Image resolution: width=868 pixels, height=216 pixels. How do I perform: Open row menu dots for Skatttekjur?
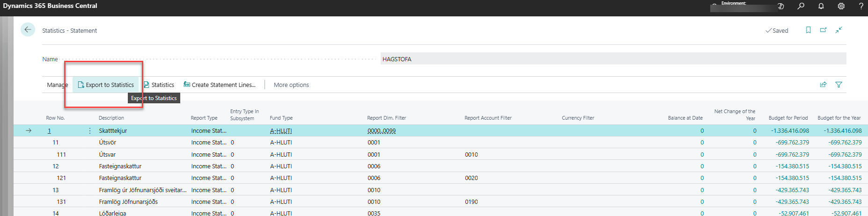click(90, 131)
